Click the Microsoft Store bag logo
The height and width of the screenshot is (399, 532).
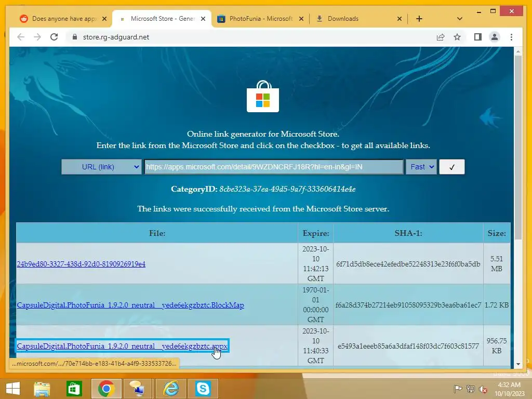(x=263, y=96)
